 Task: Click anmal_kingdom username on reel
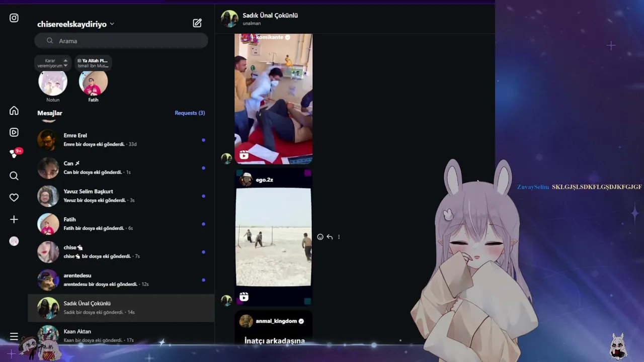276,321
